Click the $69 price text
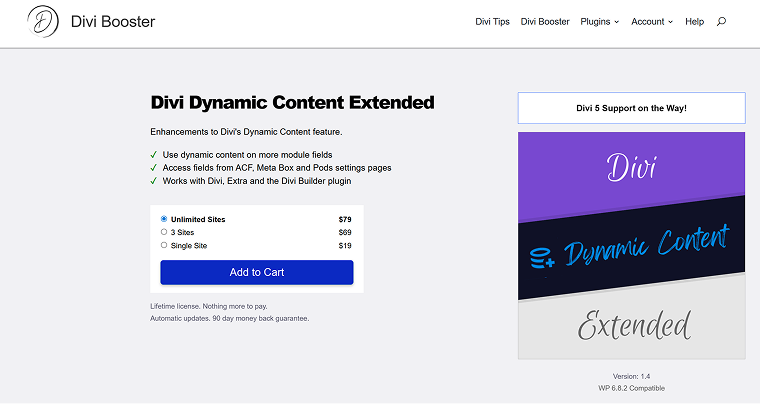The height and width of the screenshot is (404, 760). 345,233
